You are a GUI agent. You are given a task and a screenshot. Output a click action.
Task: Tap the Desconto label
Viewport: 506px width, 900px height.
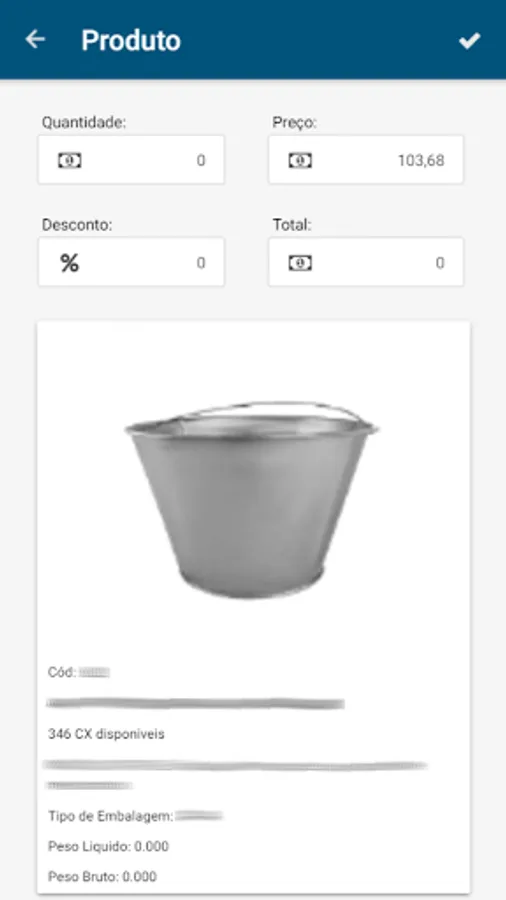77,225
